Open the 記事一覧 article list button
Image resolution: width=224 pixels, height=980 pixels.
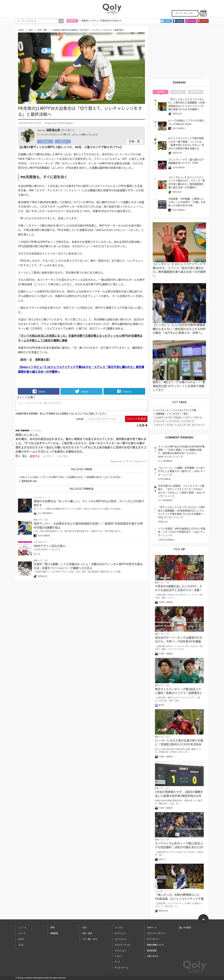click(134, 141)
